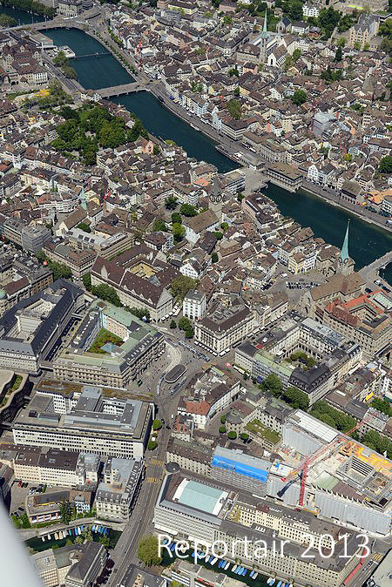Select the teal glass roof on the lower building

201,496
